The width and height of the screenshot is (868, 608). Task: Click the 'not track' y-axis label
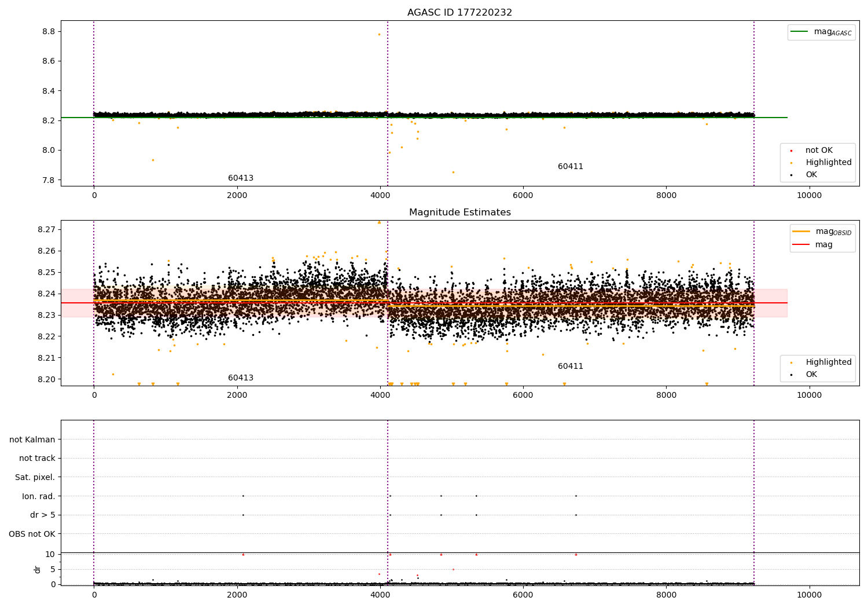[x=37, y=459]
